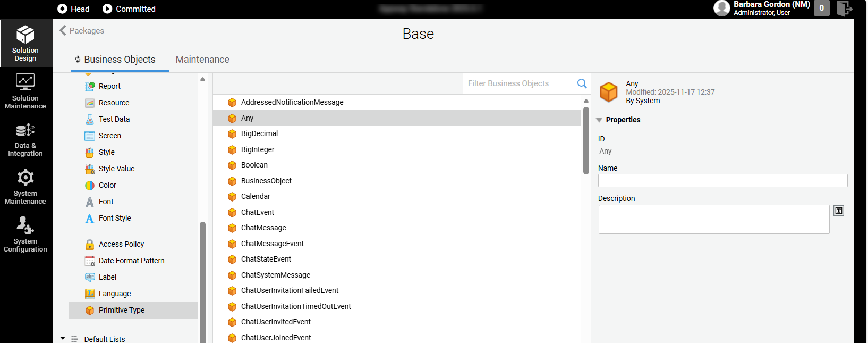Click the logout icon at top right
Screen dimensions: 868x343
pyautogui.click(x=844, y=9)
